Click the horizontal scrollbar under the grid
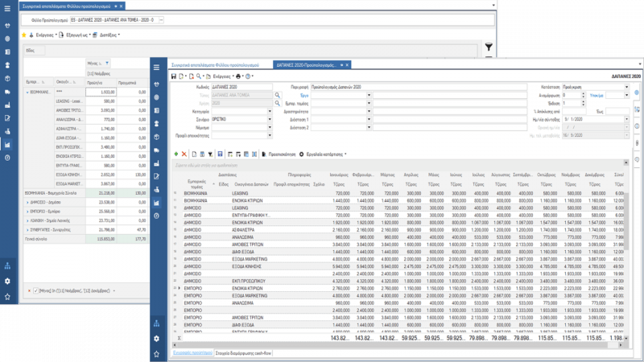Image resolution: width=644 pixels, height=362 pixels. (396, 345)
